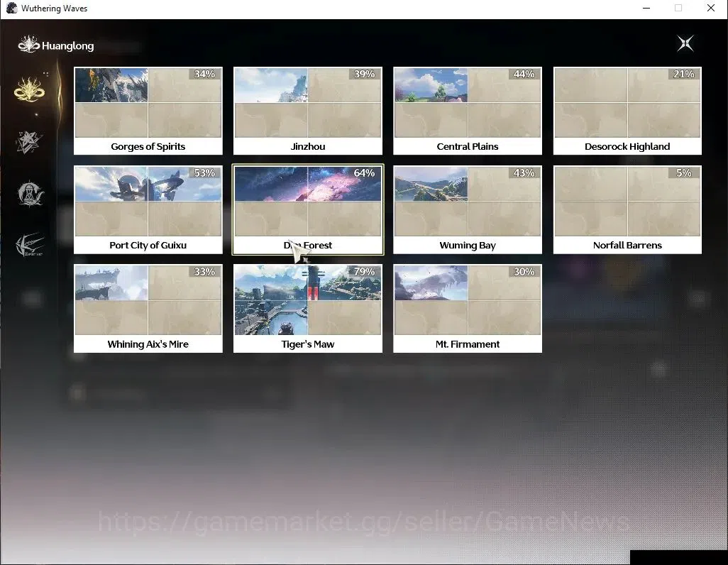This screenshot has width=728, height=565.
Task: Open the Gorges of Spirits card
Action: [x=148, y=111]
